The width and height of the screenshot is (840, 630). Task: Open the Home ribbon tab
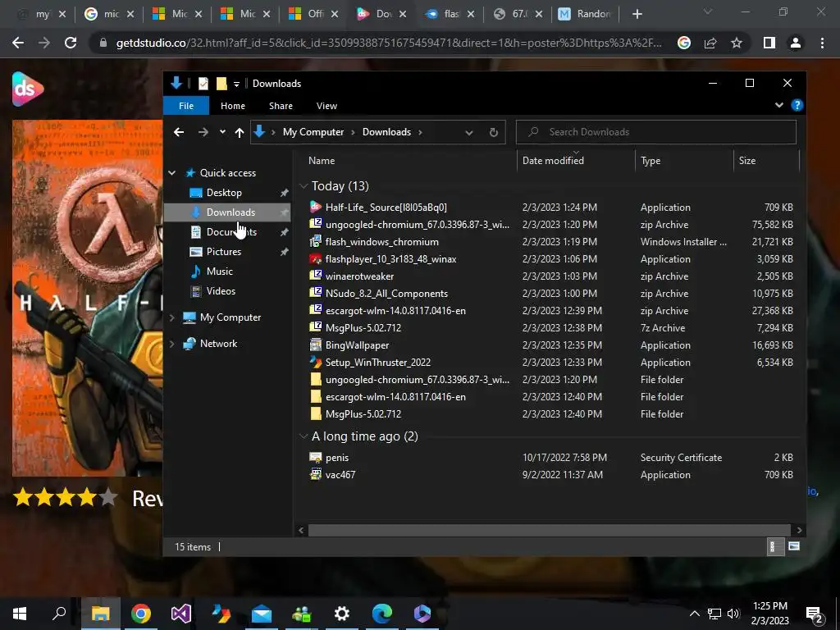233,106
